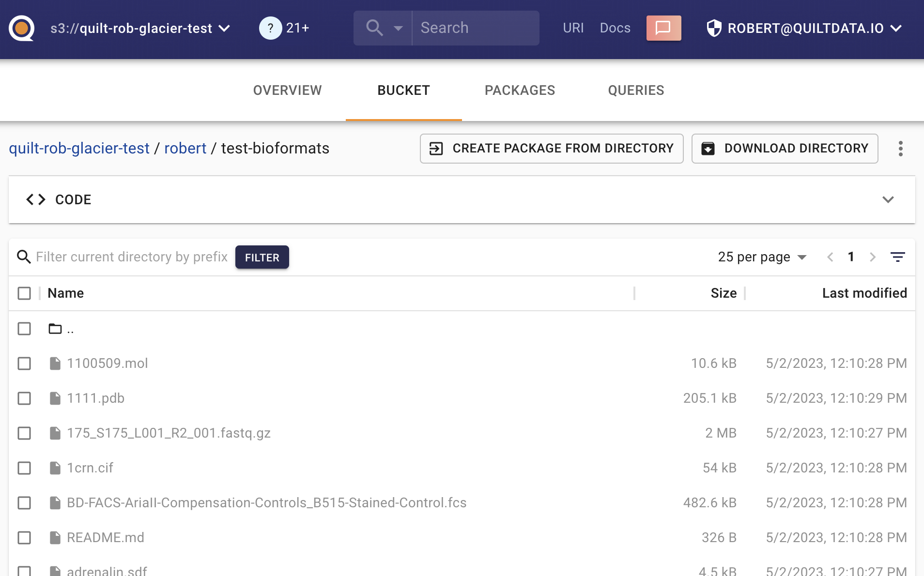This screenshot has height=576, width=924.
Task: Click the Quilt logo icon
Action: click(x=21, y=28)
